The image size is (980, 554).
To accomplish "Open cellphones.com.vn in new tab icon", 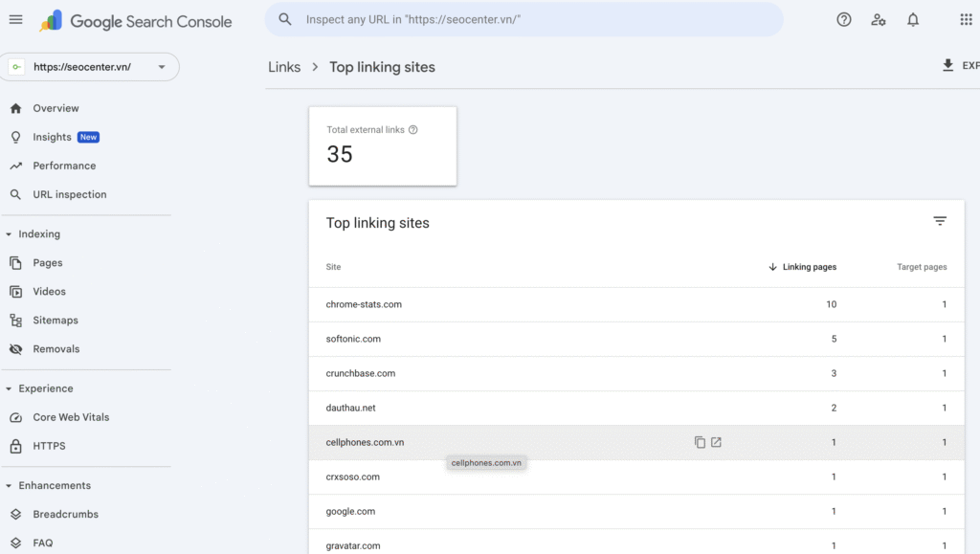I will click(716, 442).
